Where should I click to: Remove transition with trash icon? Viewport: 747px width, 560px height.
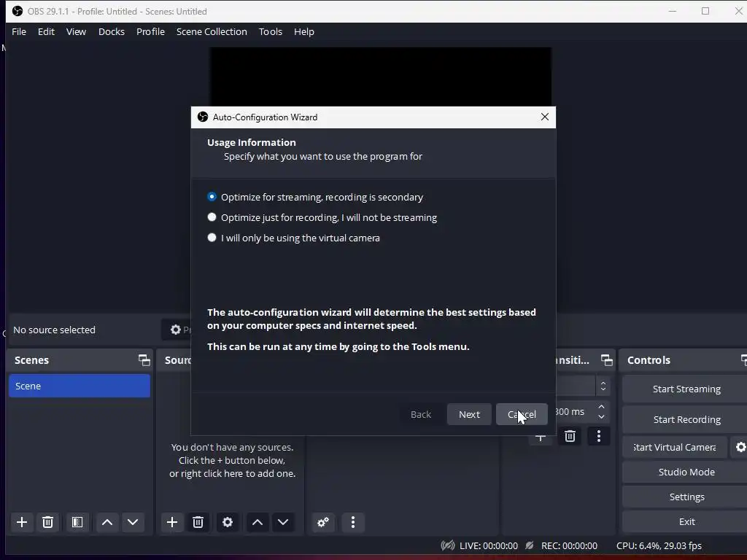point(570,436)
